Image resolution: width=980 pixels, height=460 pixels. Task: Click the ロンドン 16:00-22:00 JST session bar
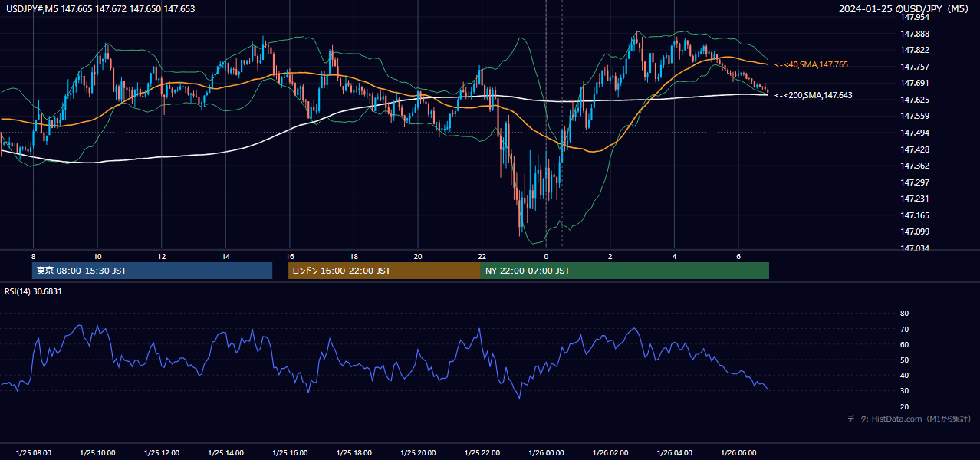coord(384,271)
